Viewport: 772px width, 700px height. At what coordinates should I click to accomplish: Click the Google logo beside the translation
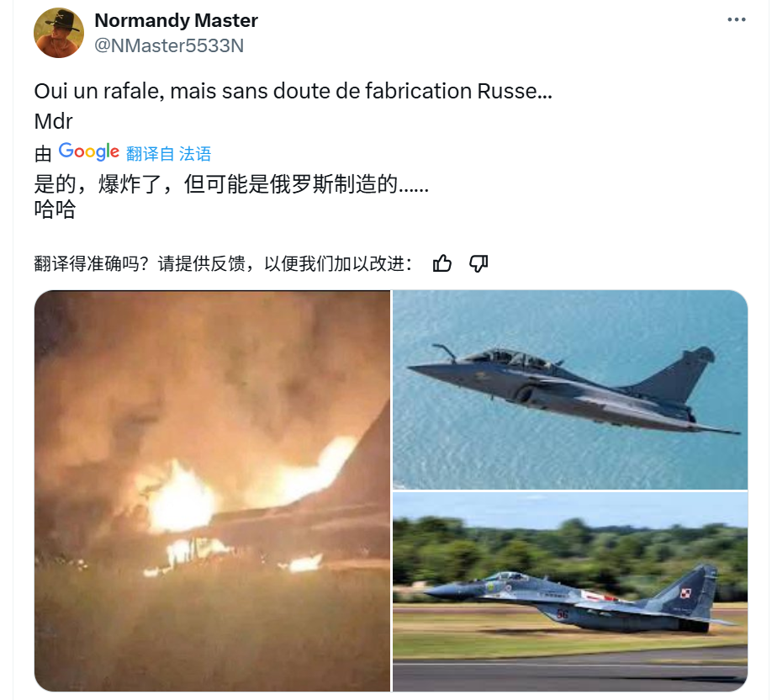(88, 151)
